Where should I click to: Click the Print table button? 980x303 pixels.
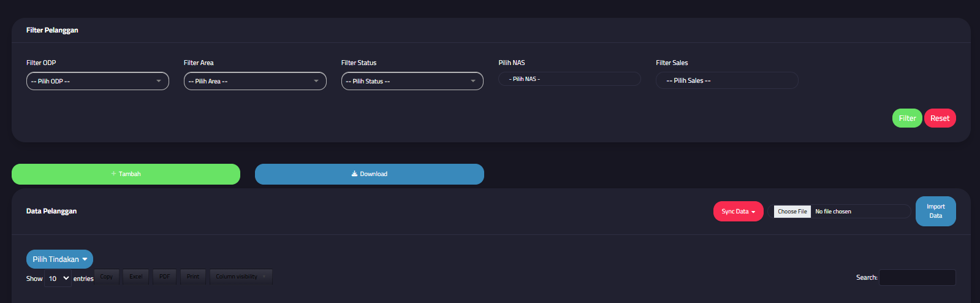click(x=193, y=277)
